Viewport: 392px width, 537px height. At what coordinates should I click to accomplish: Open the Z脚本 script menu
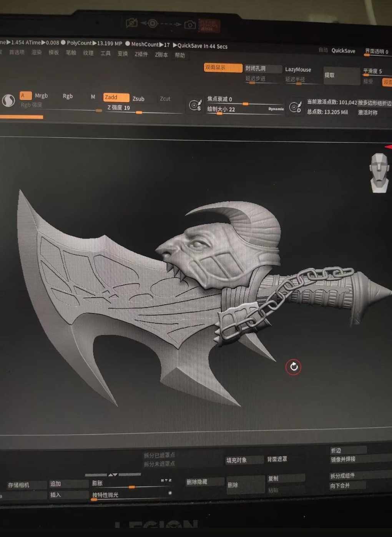pyautogui.click(x=161, y=55)
